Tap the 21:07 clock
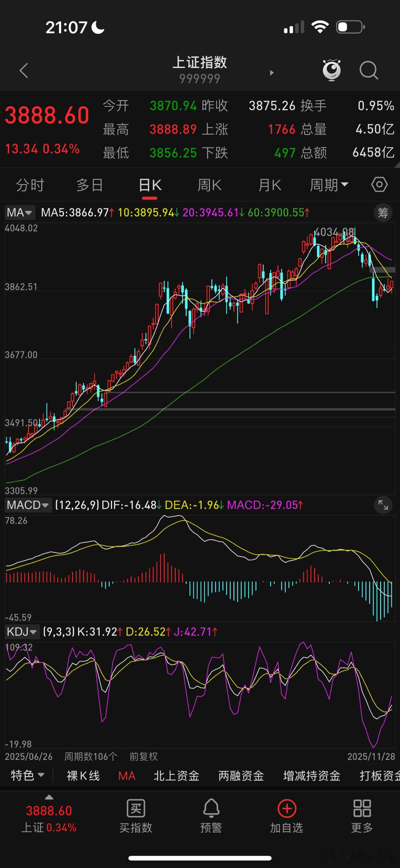400x868 pixels. [x=66, y=27]
